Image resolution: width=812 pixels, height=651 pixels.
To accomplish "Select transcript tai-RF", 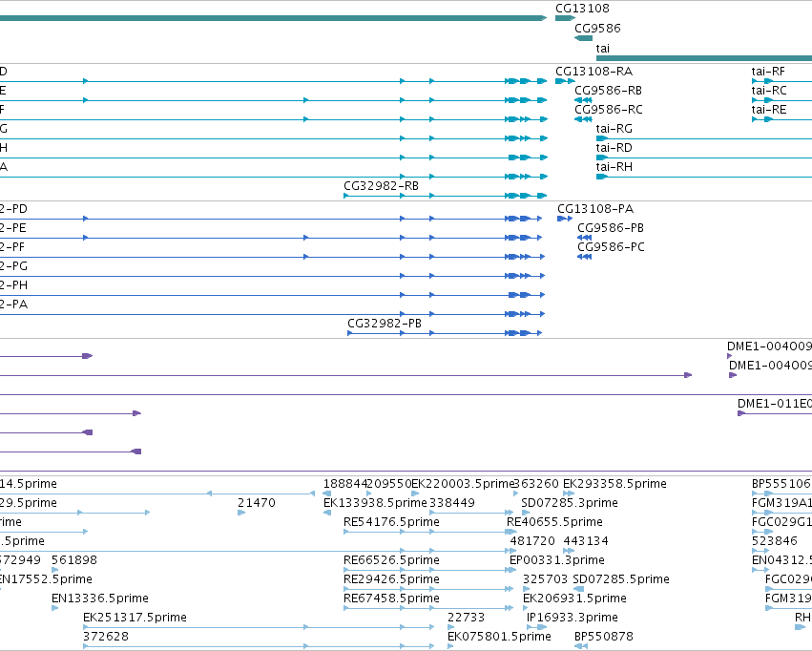I will pos(768,72).
